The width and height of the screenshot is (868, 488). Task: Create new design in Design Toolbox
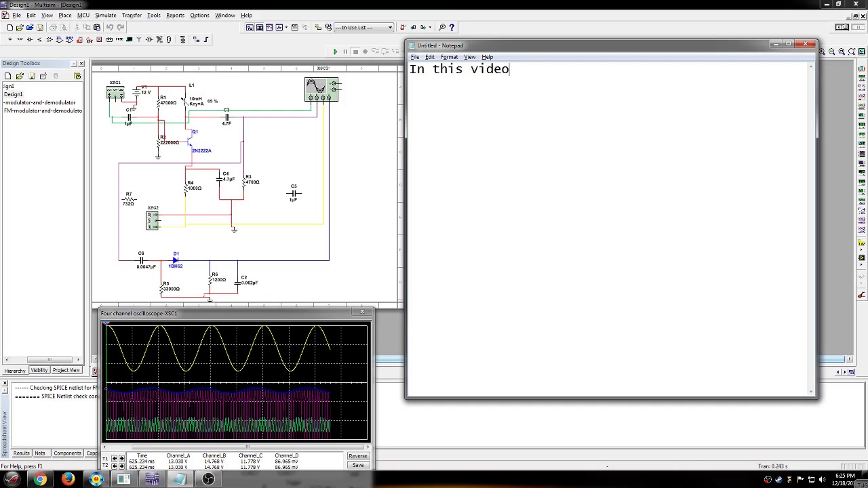7,76
